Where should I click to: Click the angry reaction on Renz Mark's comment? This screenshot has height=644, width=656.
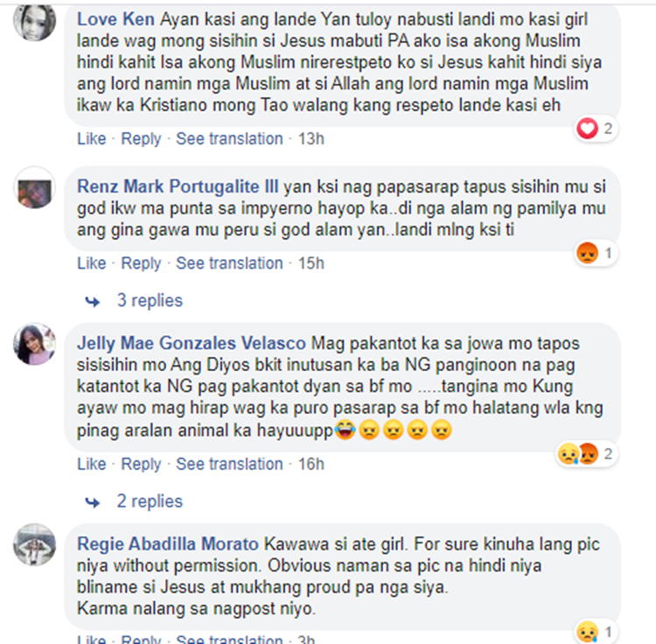pyautogui.click(x=587, y=253)
